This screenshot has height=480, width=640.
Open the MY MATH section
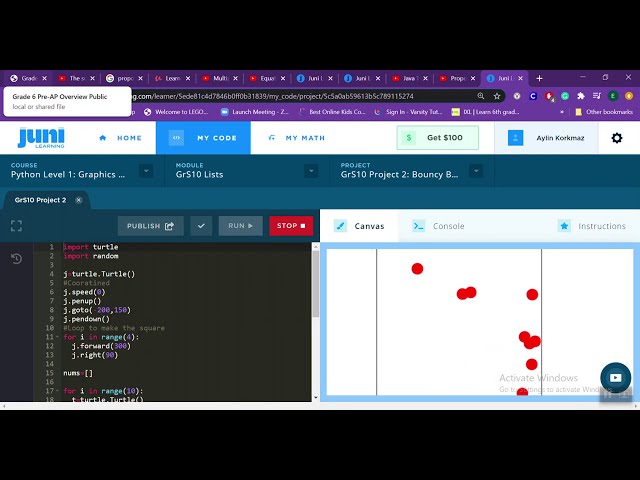pyautogui.click(x=296, y=138)
